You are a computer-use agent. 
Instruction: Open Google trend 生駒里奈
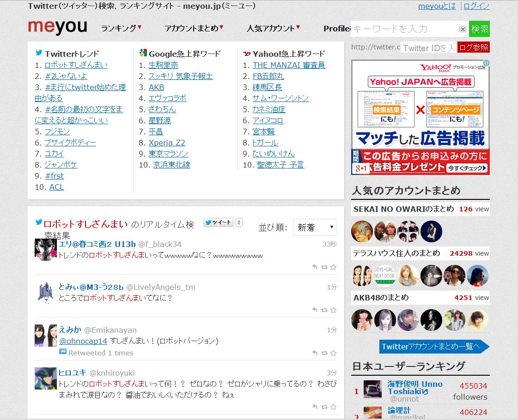point(163,65)
